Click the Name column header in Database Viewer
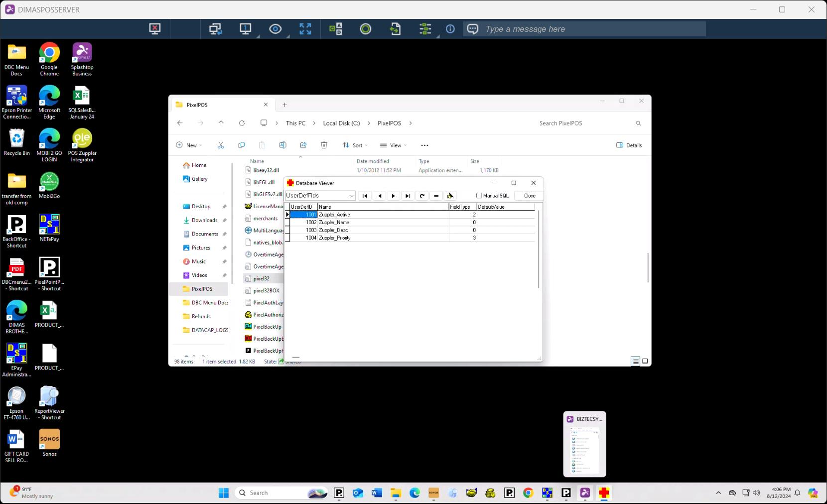Screen dimensions: 827x504 pos(383,207)
